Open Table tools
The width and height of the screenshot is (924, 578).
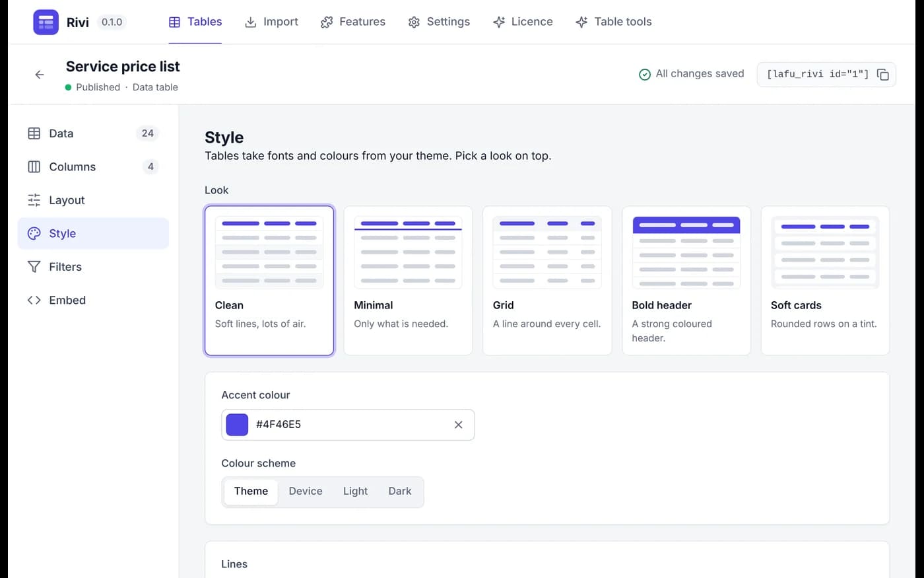(x=613, y=22)
